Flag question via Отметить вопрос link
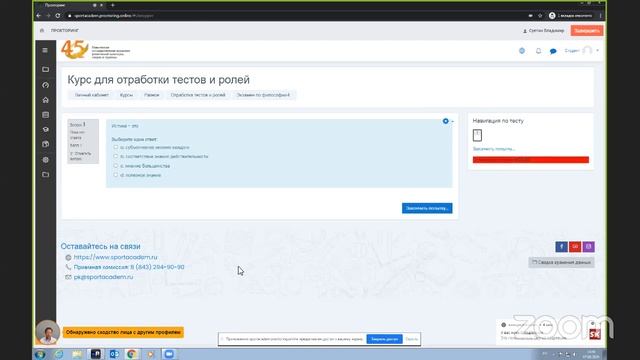This screenshot has height=360, width=640. (80, 156)
